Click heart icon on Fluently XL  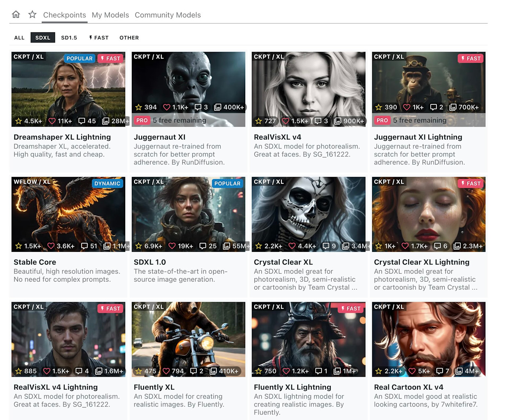(x=166, y=371)
